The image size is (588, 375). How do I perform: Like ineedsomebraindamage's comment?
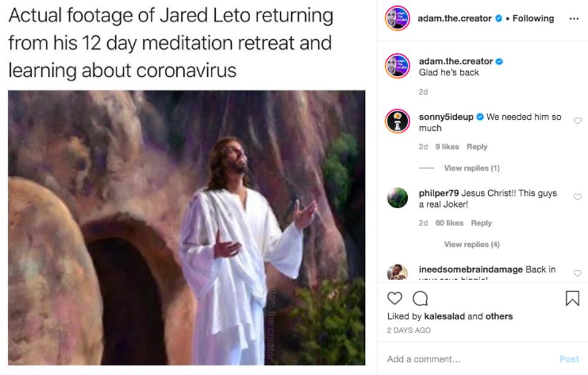pyautogui.click(x=577, y=273)
